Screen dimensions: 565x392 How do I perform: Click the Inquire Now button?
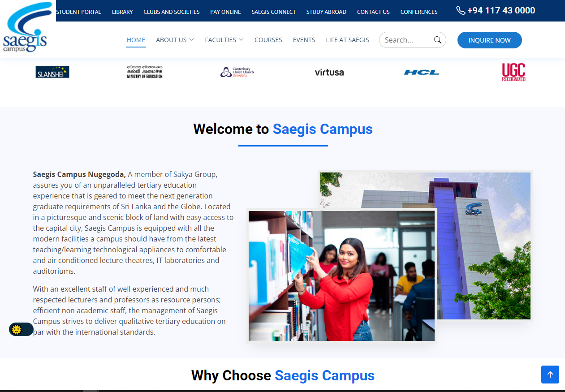tap(490, 40)
